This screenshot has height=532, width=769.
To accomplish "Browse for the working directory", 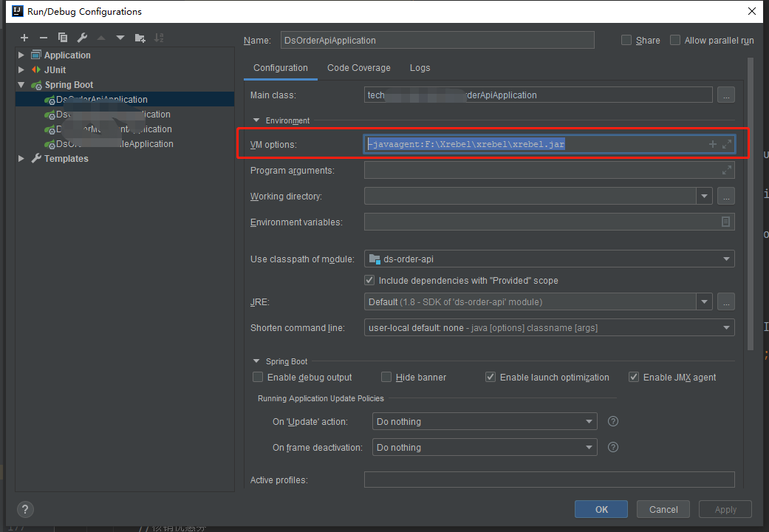I will click(726, 196).
